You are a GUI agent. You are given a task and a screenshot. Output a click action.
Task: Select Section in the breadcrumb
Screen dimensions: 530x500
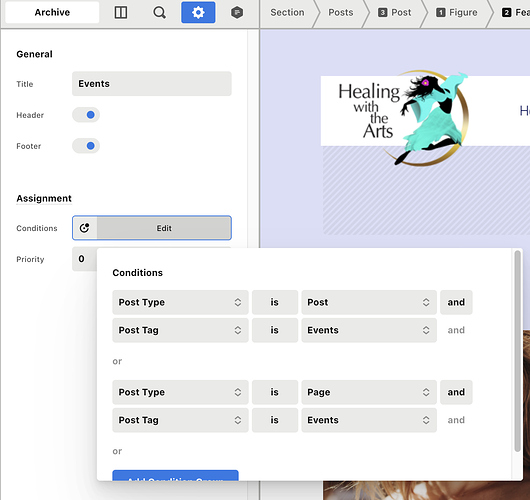click(x=287, y=13)
